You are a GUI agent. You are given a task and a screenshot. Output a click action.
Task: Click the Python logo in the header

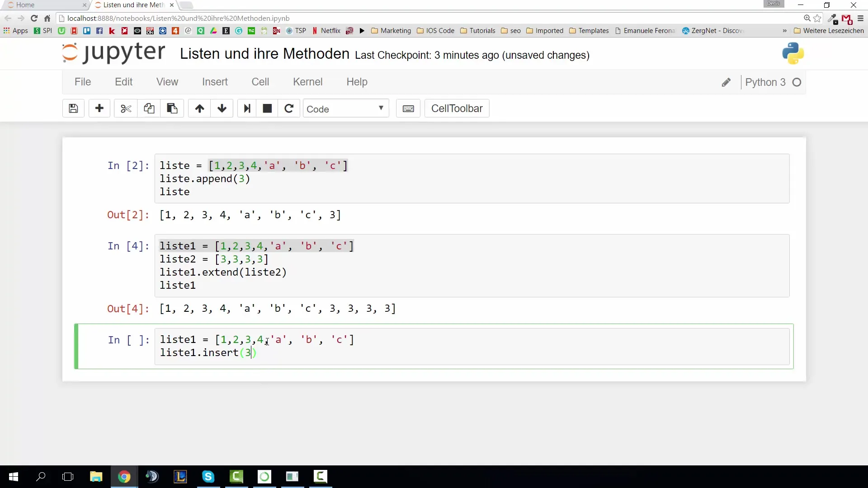[x=793, y=53]
